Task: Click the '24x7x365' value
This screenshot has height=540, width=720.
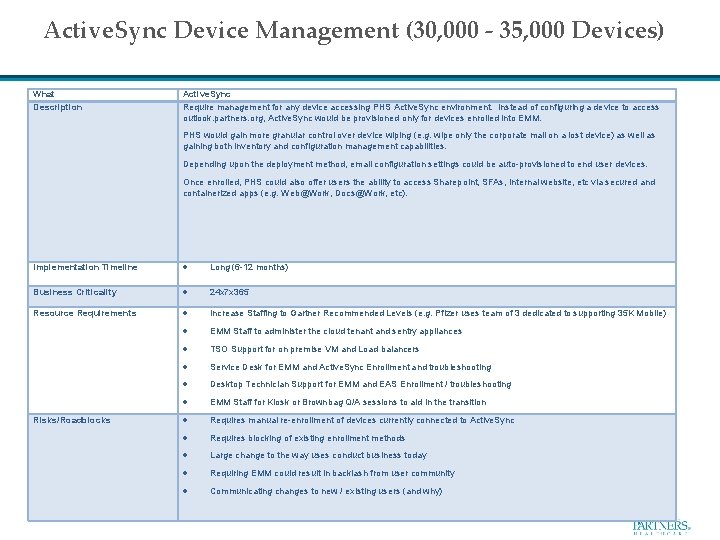Action: click(229, 292)
